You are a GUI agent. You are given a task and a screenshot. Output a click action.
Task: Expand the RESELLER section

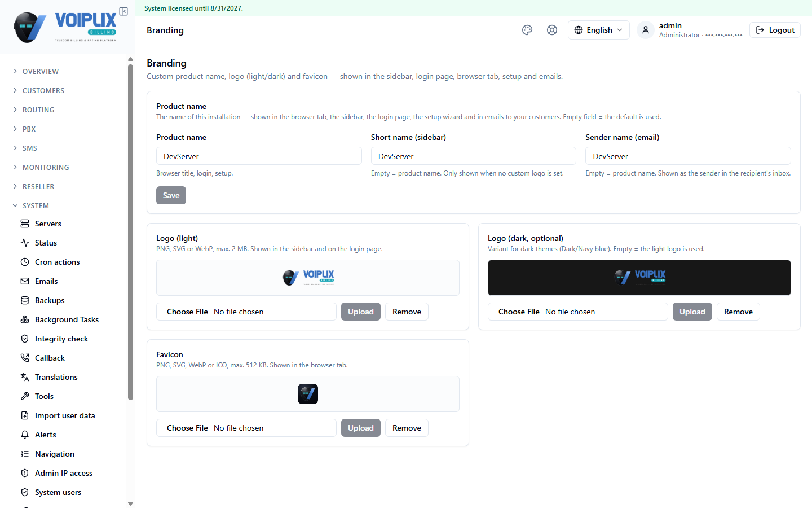(x=38, y=186)
